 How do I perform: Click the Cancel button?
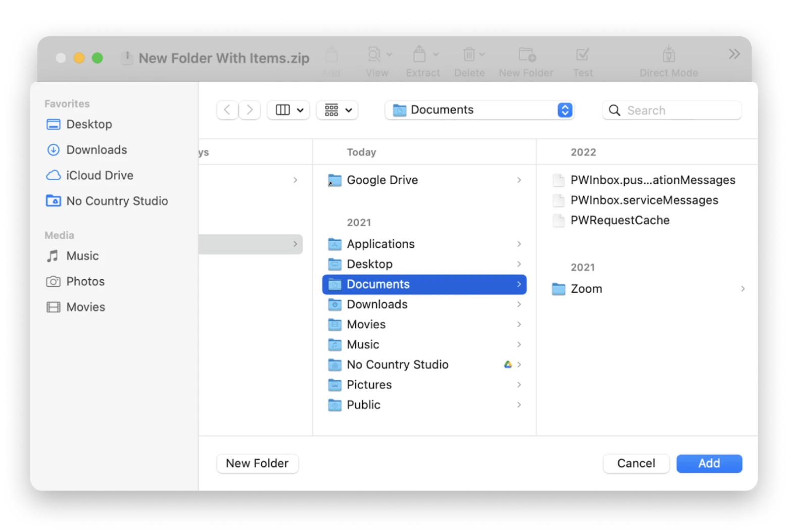pyautogui.click(x=636, y=463)
